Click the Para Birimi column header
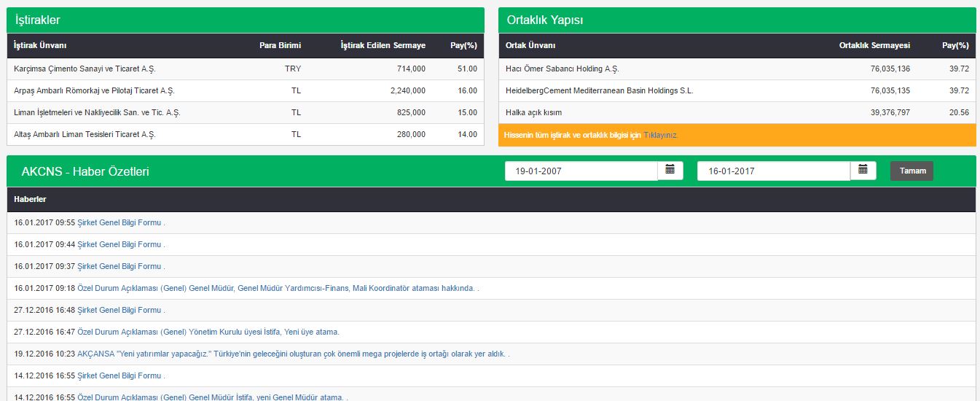Image resolution: width=980 pixels, height=401 pixels. 280,45
